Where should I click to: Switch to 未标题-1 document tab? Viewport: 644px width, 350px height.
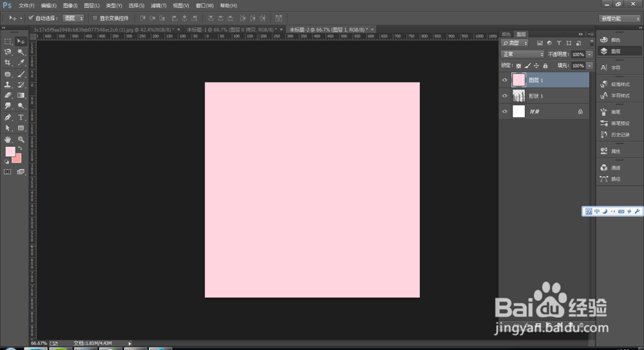click(232, 30)
